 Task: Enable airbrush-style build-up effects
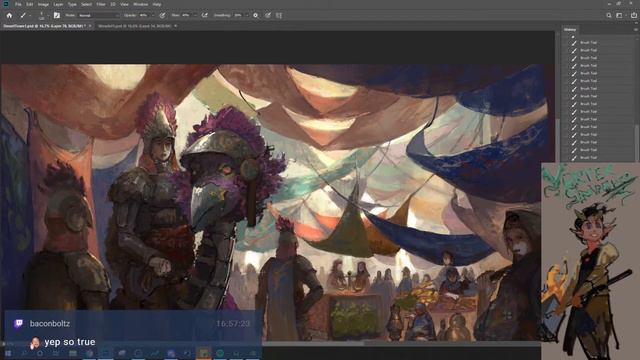pos(204,16)
